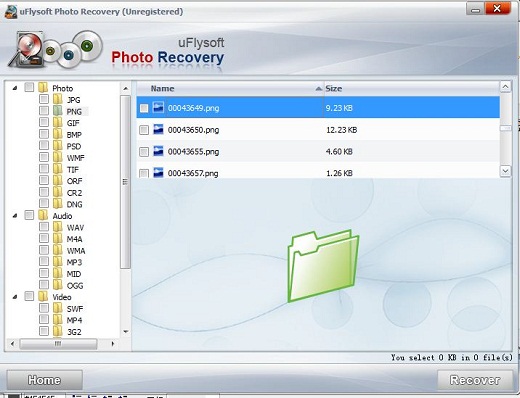
Task: Click image icon of 00043650.png
Action: click(x=158, y=129)
